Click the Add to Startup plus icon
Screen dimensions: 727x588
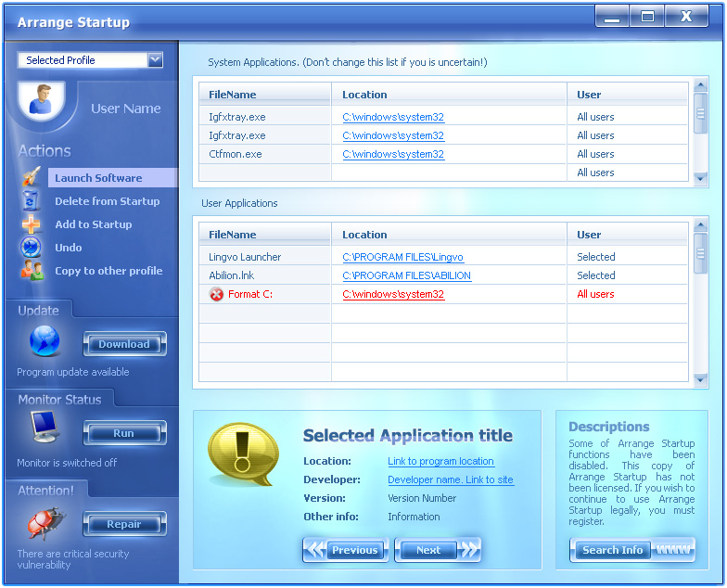tap(32, 224)
